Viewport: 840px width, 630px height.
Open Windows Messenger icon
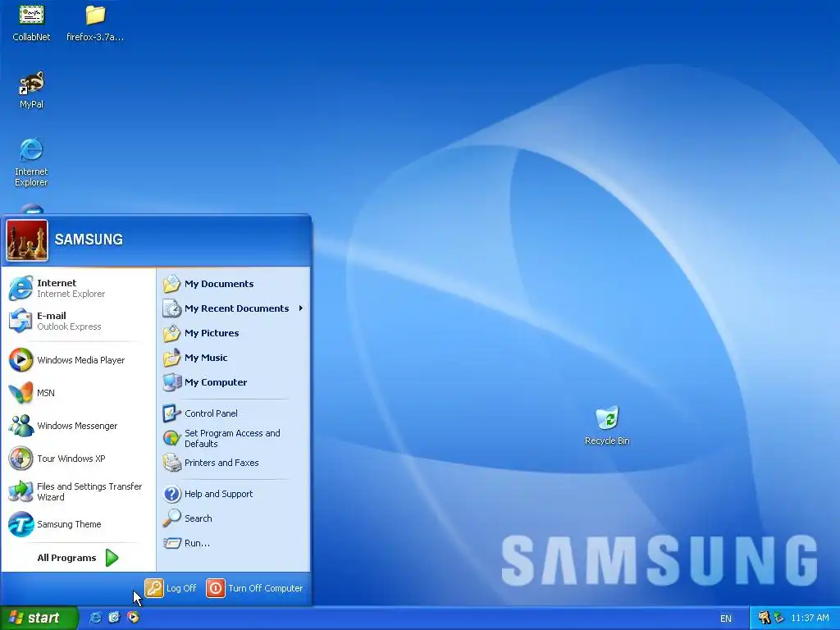[x=21, y=426]
